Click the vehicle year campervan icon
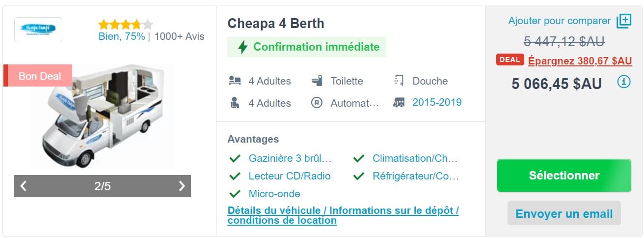Screen dimensions: 644x238 pos(399,103)
